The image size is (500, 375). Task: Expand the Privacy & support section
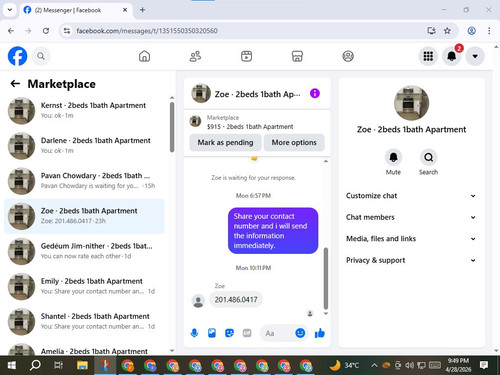tap(411, 260)
